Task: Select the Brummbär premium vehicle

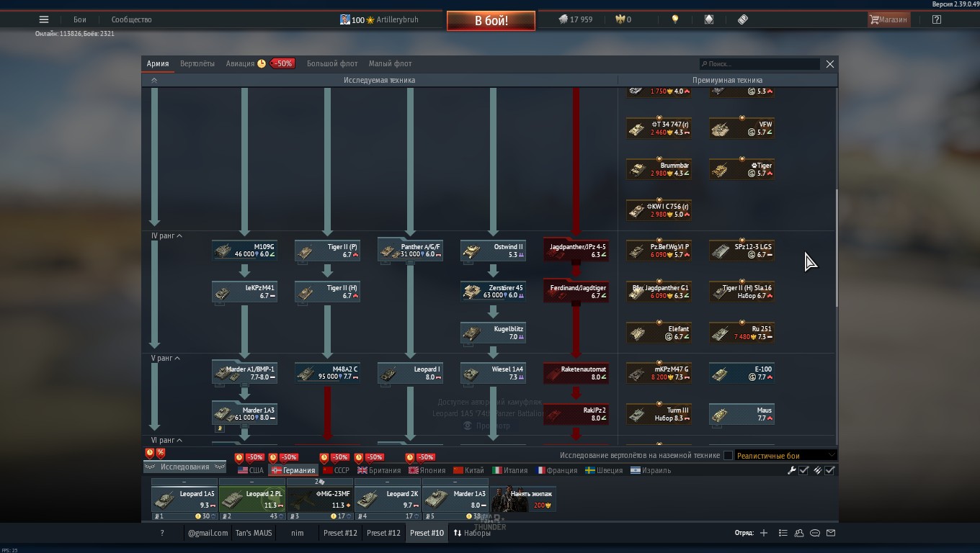Action: pyautogui.click(x=659, y=169)
